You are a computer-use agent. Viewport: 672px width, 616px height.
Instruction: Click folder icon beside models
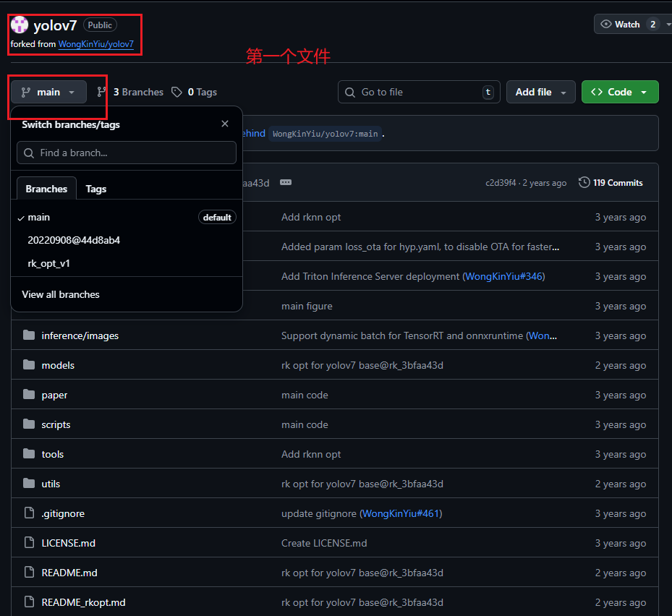pyautogui.click(x=29, y=364)
